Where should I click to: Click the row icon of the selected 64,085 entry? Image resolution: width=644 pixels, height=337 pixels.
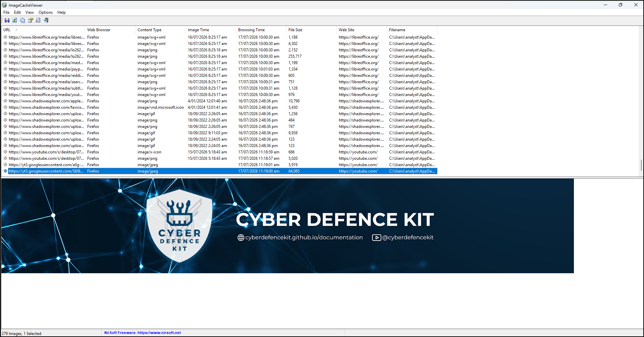pyautogui.click(x=5, y=171)
